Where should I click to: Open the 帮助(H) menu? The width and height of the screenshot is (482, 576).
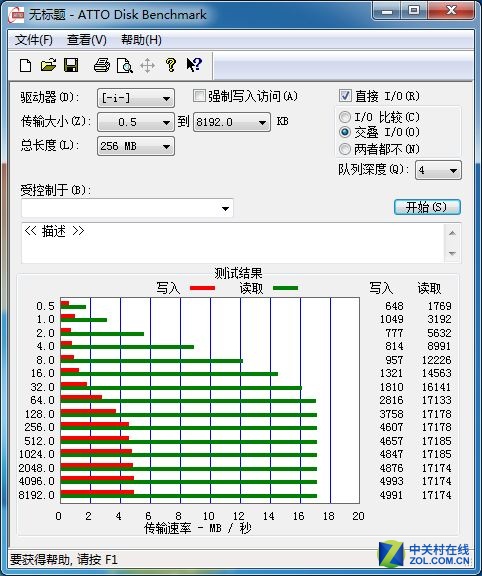141,40
